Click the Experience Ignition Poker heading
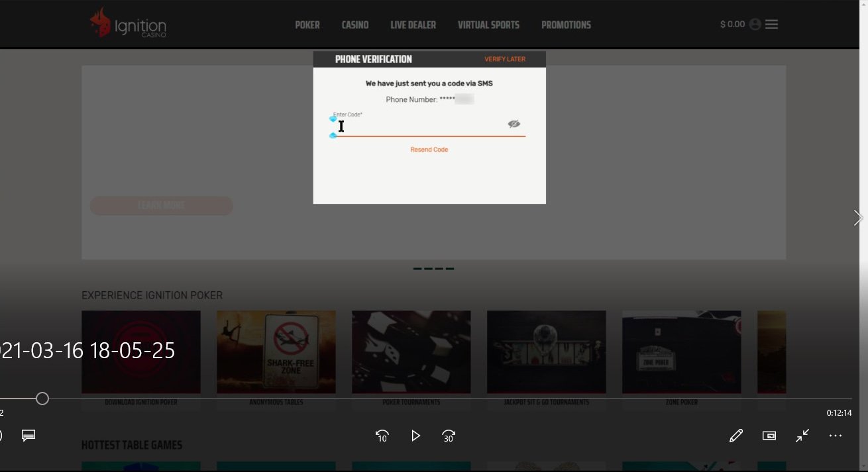Screen dimensions: 868x472 152,295
